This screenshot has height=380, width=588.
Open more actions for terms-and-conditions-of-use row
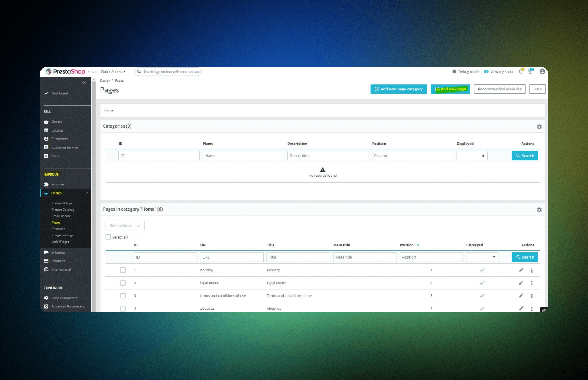pyautogui.click(x=532, y=296)
